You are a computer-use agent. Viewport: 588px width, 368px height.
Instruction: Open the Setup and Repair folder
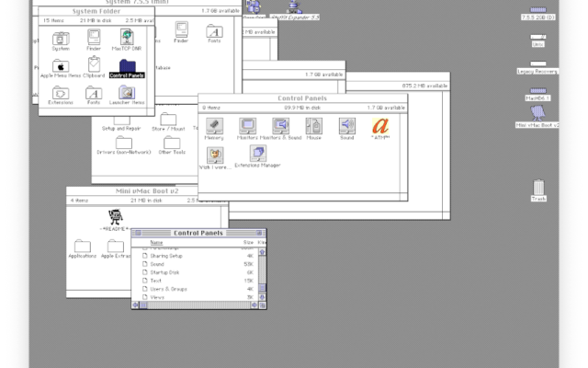click(121, 121)
